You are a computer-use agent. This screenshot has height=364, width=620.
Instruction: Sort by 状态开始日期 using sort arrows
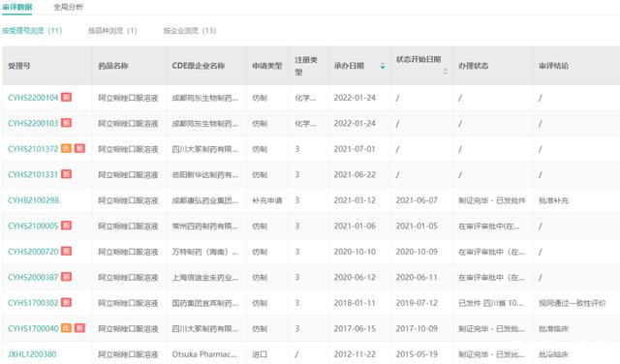(446, 71)
